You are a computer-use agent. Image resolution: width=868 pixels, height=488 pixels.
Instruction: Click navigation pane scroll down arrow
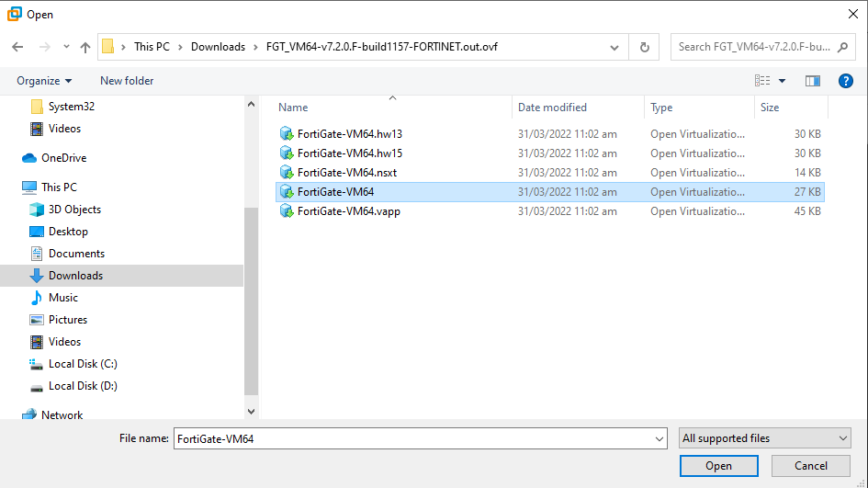252,412
